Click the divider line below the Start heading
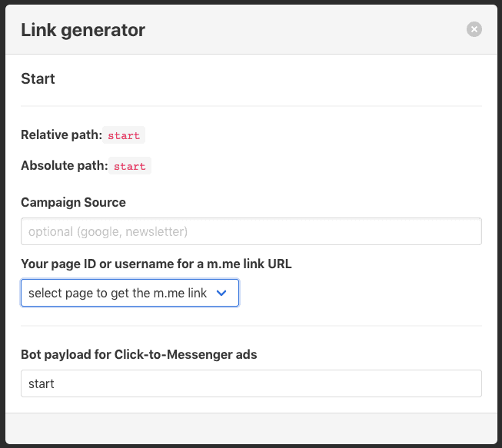The height and width of the screenshot is (448, 502). 251,106
